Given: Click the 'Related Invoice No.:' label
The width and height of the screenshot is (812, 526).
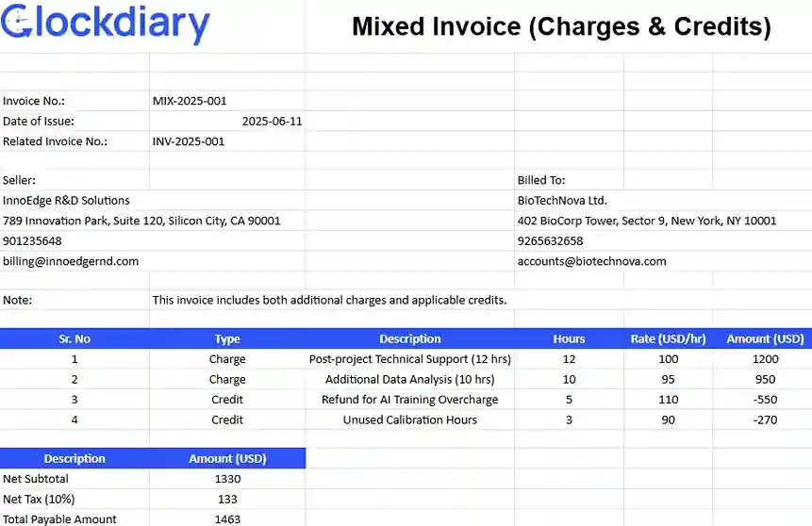Looking at the screenshot, I should [x=55, y=141].
